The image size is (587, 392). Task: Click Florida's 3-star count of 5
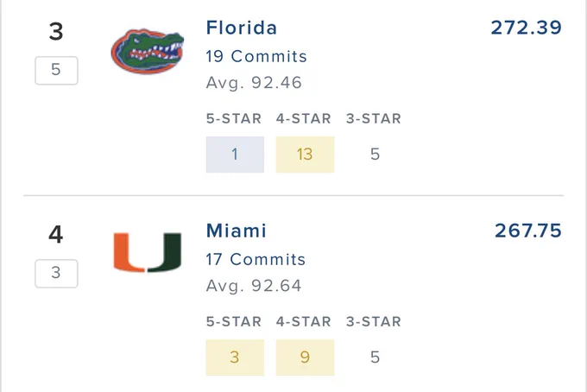[x=376, y=155]
